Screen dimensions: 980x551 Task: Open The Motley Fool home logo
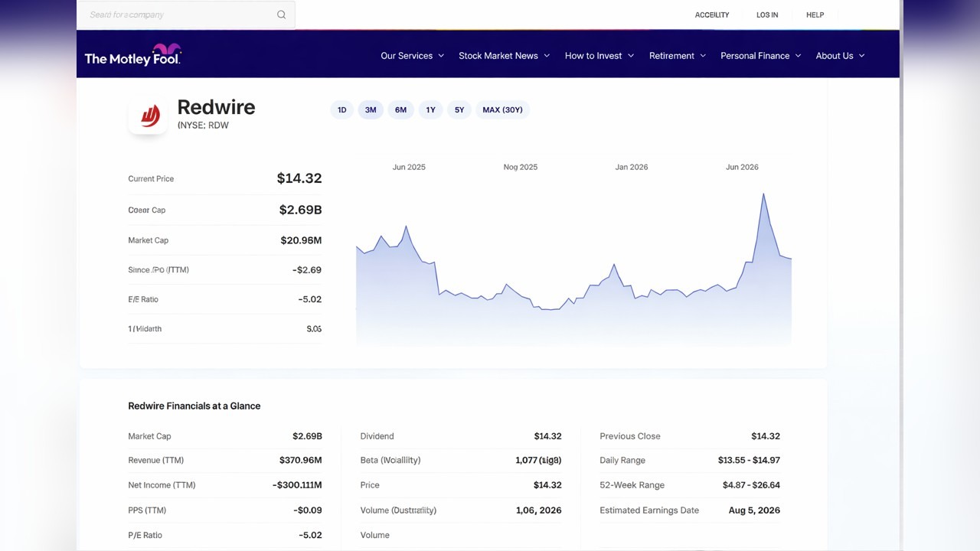(132, 55)
